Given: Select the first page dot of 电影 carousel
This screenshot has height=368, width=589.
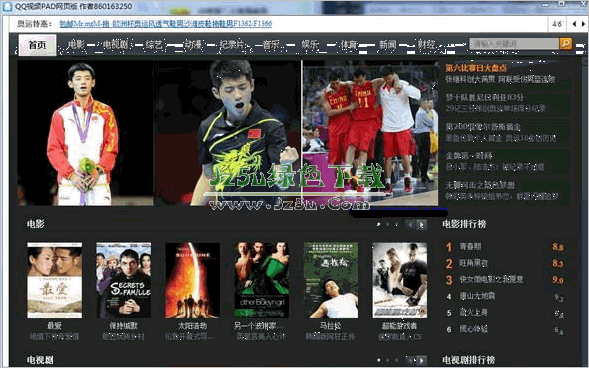Looking at the screenshot, I should [x=378, y=225].
